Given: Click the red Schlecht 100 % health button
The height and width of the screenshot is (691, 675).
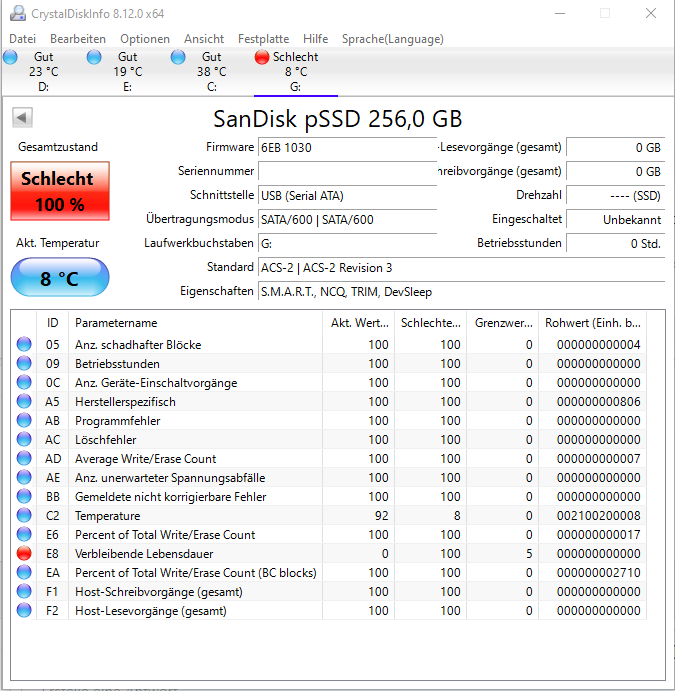Looking at the screenshot, I should (x=60, y=191).
